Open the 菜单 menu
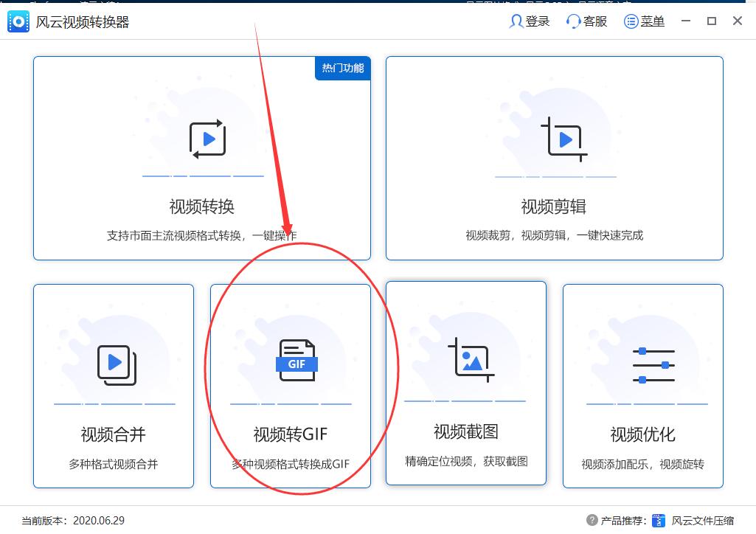 [x=645, y=21]
